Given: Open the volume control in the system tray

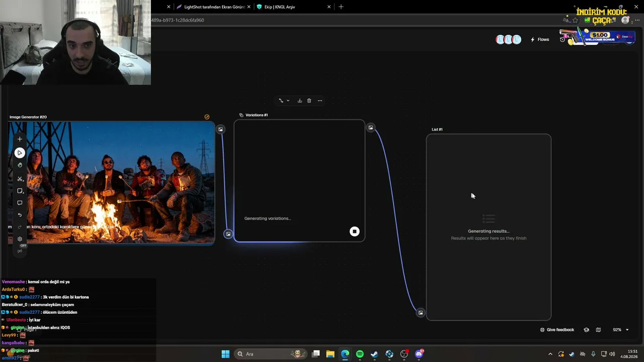Looking at the screenshot, I should pos(612,354).
